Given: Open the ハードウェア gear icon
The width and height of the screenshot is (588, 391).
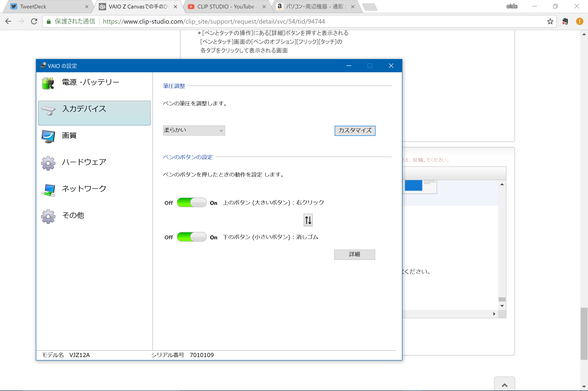Looking at the screenshot, I should pyautogui.click(x=48, y=163).
